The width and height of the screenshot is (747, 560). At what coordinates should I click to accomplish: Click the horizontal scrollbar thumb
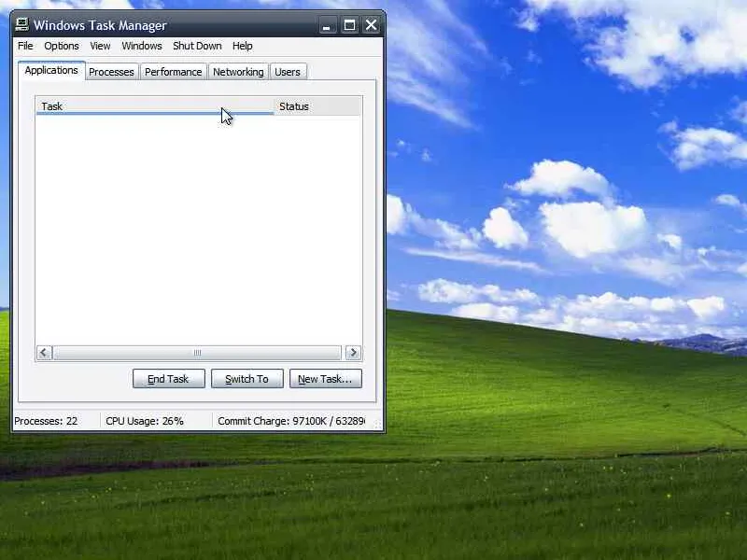click(x=197, y=353)
